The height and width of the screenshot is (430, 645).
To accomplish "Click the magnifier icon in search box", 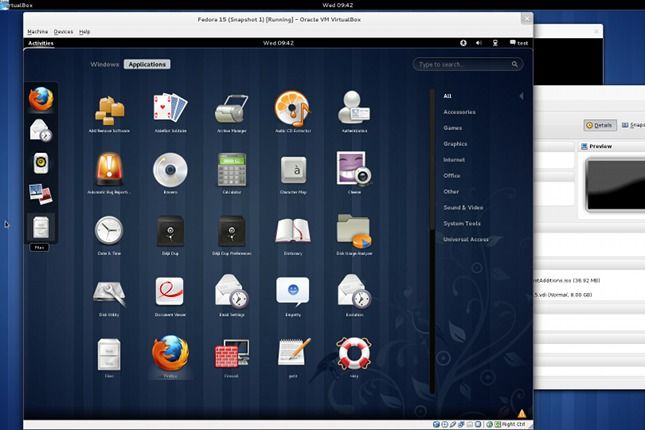I will 515,64.
